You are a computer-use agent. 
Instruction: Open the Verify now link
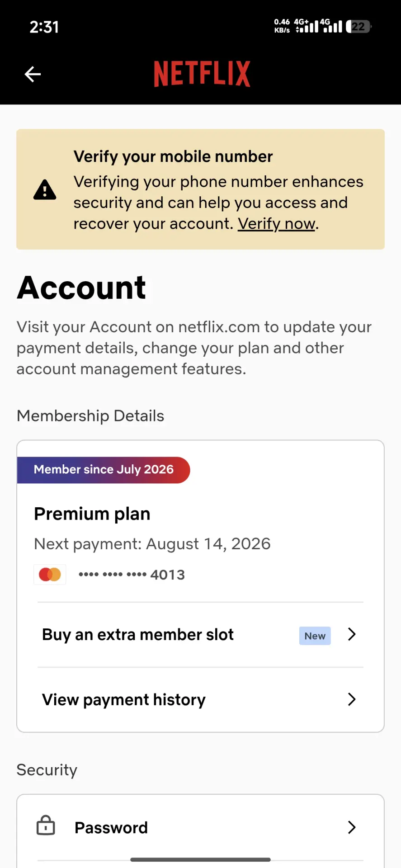point(277,224)
